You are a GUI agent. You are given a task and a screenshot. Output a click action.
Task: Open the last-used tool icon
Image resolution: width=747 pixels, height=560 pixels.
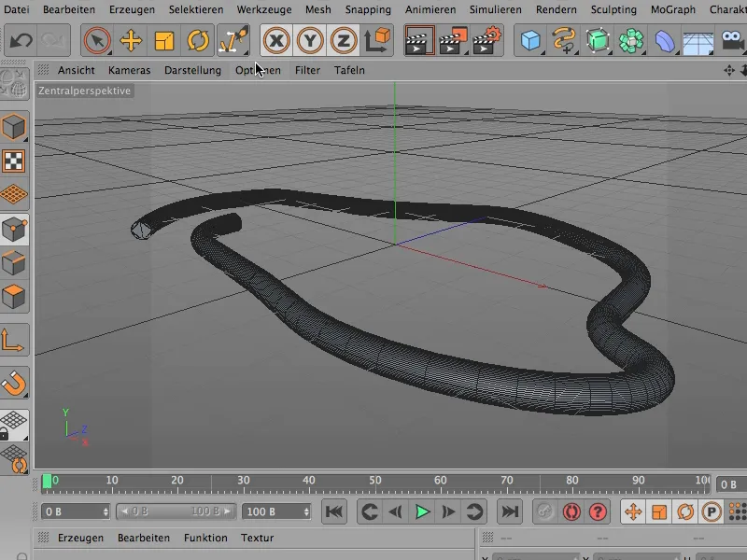(233, 40)
